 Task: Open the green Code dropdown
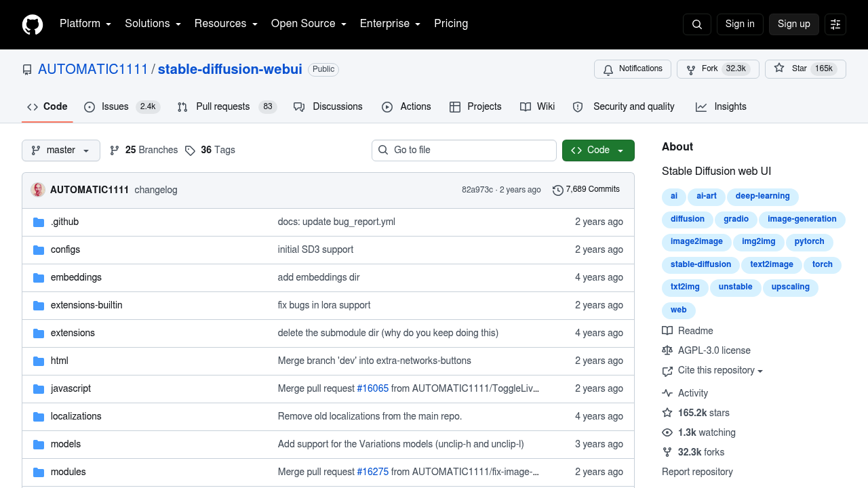(598, 150)
